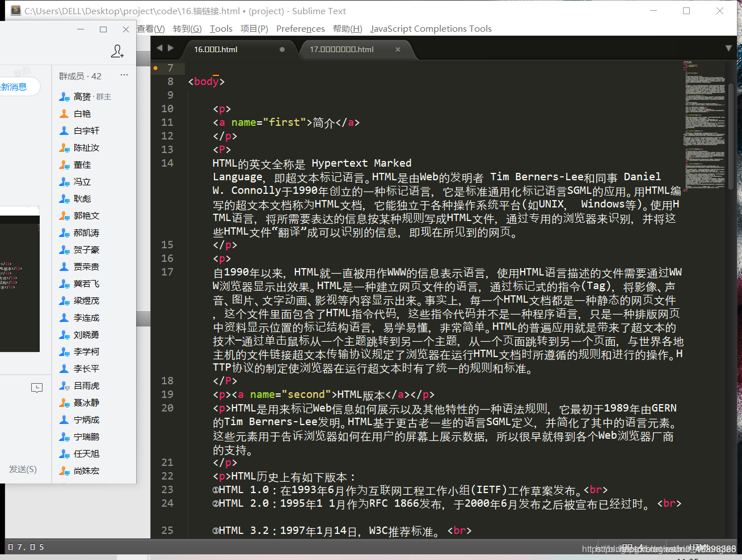
Task: Click line number 20 in gutter
Action: click(167, 408)
